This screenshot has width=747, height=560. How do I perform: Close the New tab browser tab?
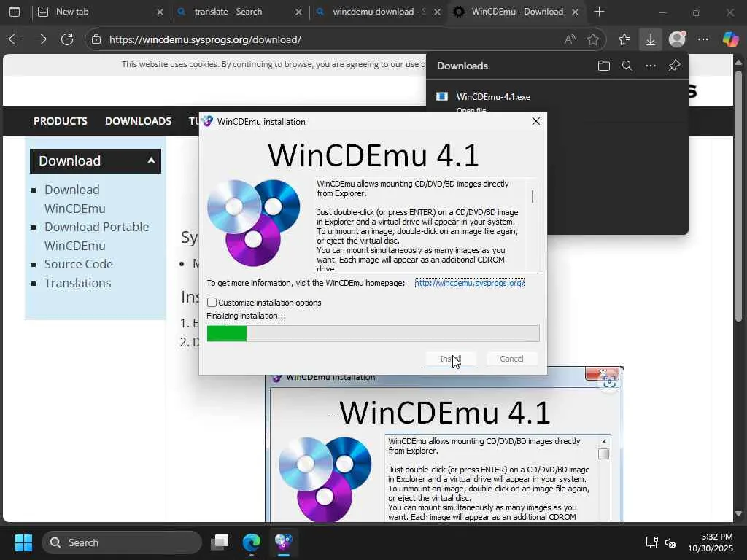coord(160,12)
